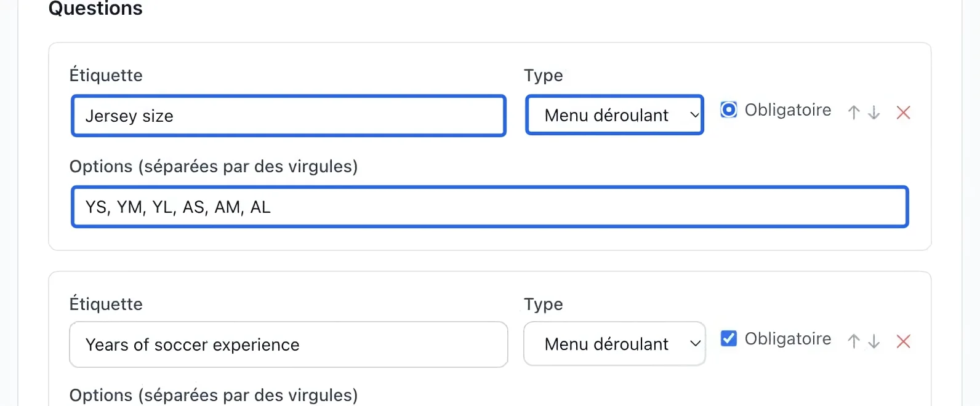Viewport: 980px width, 406px height.
Task: Remove the Years of soccer experience question
Action: pos(904,341)
